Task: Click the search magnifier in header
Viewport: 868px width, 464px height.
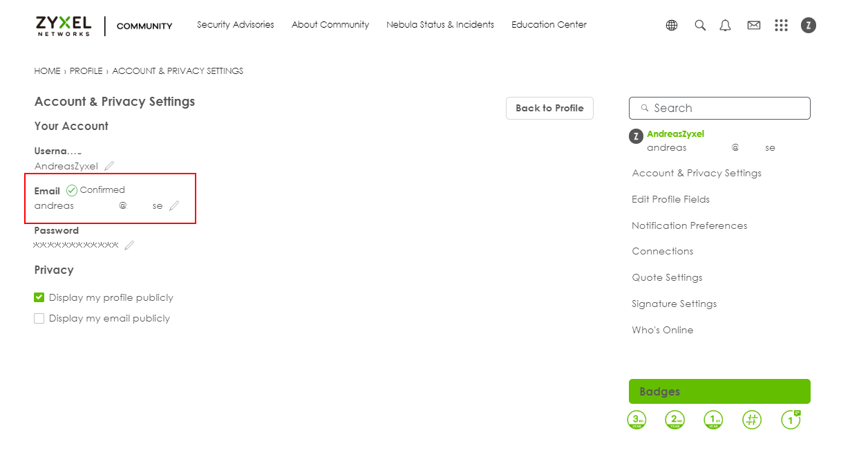Action: coord(700,26)
